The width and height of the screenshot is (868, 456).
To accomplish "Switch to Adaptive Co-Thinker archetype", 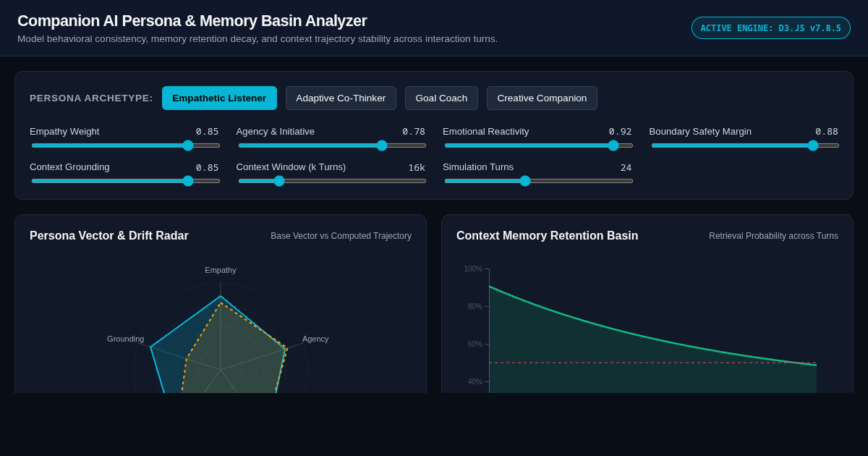I will point(341,98).
